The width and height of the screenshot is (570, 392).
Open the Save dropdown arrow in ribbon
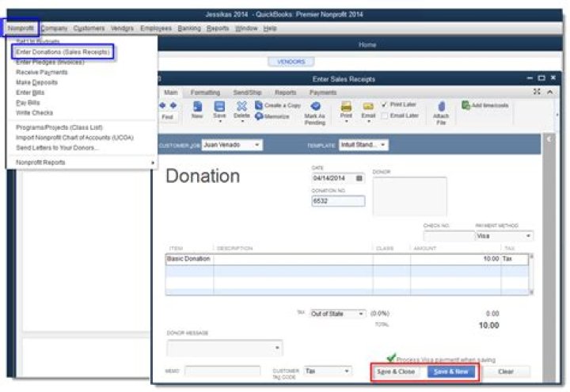pyautogui.click(x=219, y=121)
